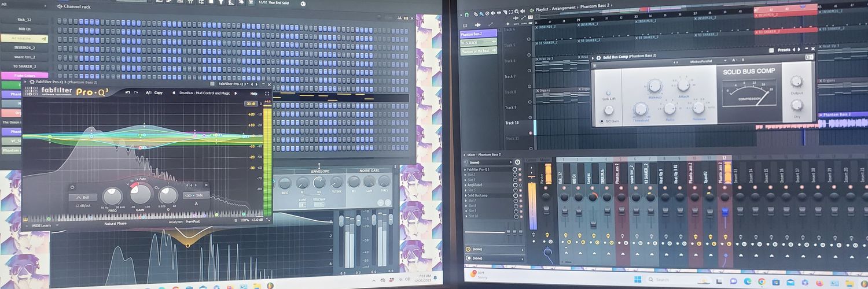Open the shopping cart icon beside Year End Sale
Image resolution: width=868 pixels, height=289 pixels.
click(250, 2)
